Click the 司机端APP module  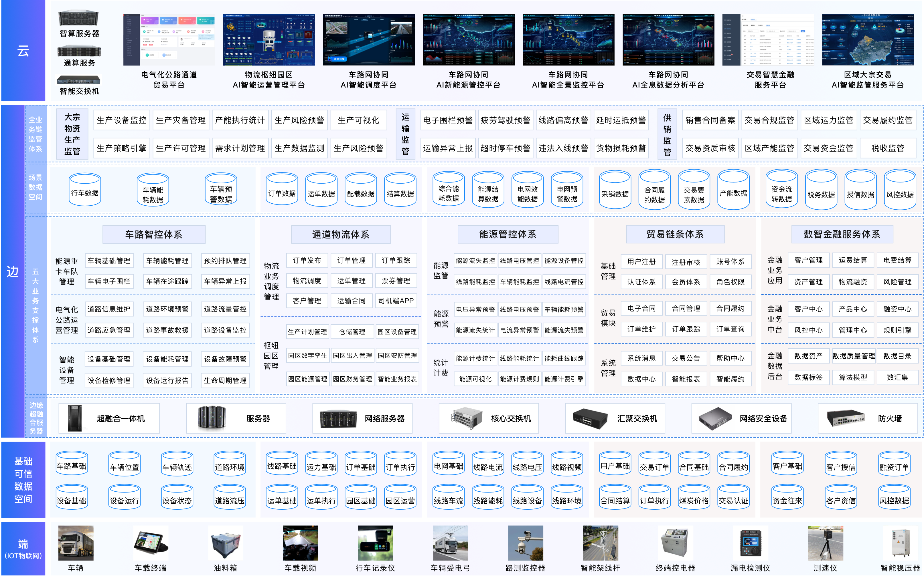click(x=396, y=301)
